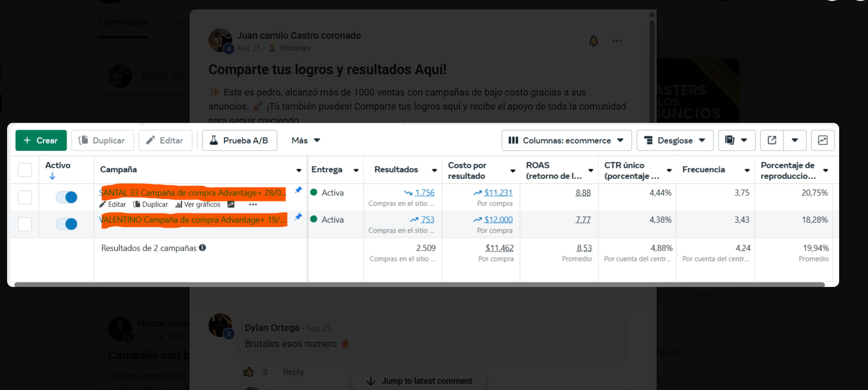Open the Más dropdown menu
This screenshot has width=868, height=390.
pyautogui.click(x=306, y=140)
